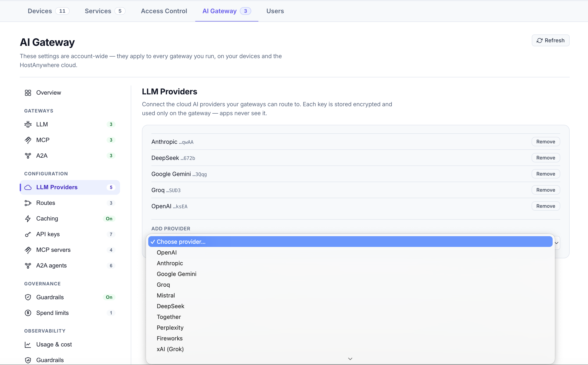Open the A2A agents page
The image size is (588, 365).
click(x=70, y=266)
